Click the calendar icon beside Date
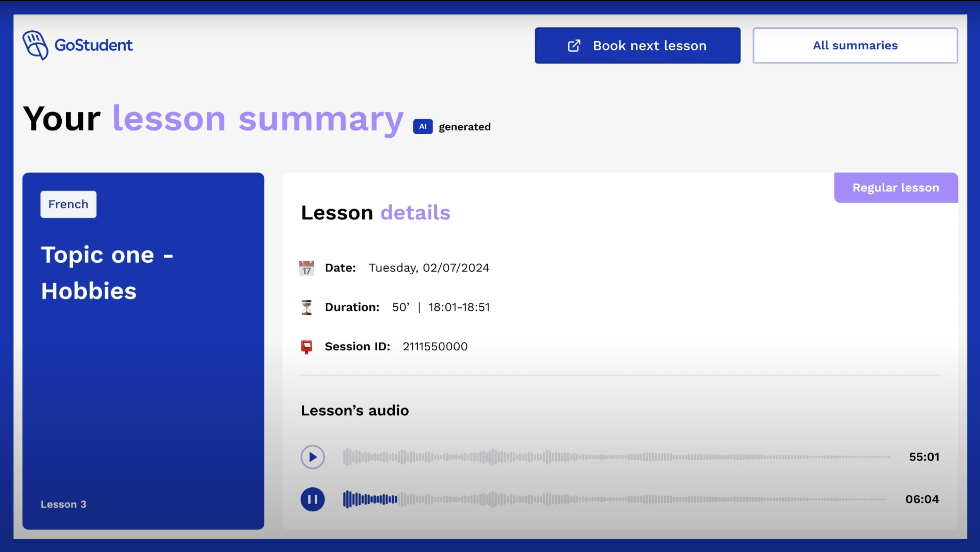 (306, 267)
